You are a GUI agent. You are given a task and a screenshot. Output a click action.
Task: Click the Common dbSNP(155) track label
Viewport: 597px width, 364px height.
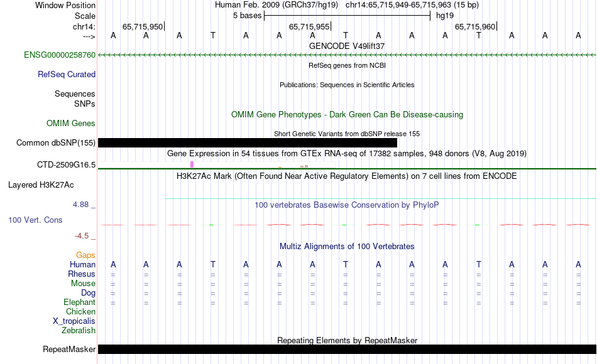point(56,142)
